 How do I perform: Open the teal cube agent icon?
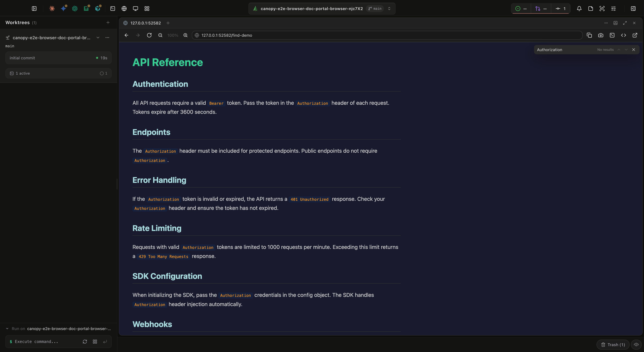98,9
